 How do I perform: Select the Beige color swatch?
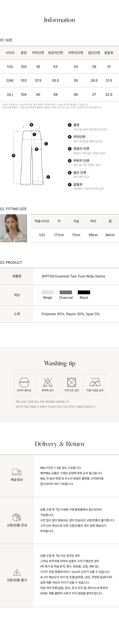(x=48, y=292)
